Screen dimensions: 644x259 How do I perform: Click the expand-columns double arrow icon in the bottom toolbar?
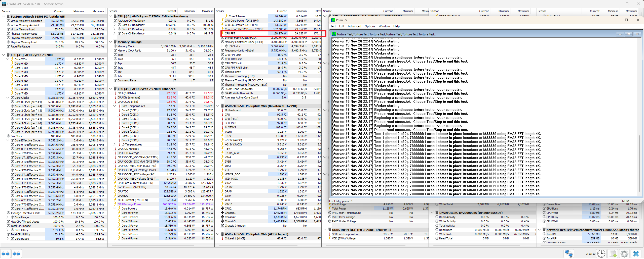point(6,254)
